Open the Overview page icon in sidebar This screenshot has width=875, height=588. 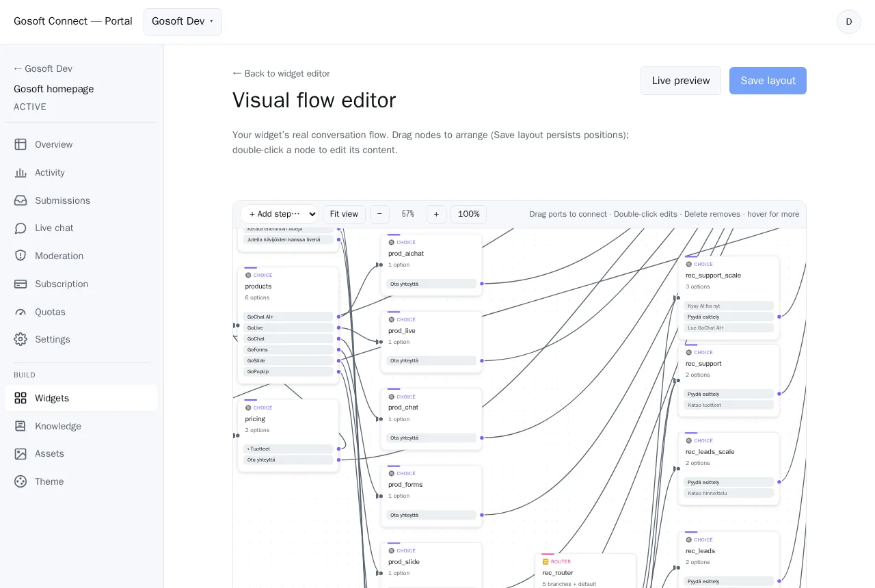(21, 144)
